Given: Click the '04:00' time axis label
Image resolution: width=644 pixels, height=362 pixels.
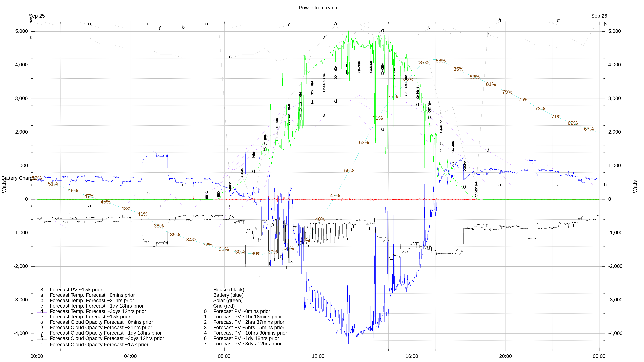Looking at the screenshot, I should pos(130,356).
